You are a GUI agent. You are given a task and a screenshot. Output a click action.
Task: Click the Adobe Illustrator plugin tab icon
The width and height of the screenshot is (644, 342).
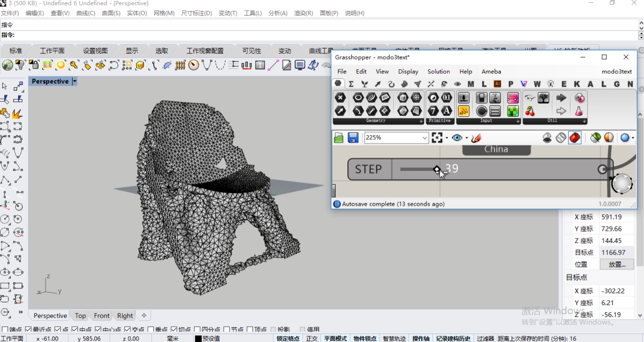[497, 84]
